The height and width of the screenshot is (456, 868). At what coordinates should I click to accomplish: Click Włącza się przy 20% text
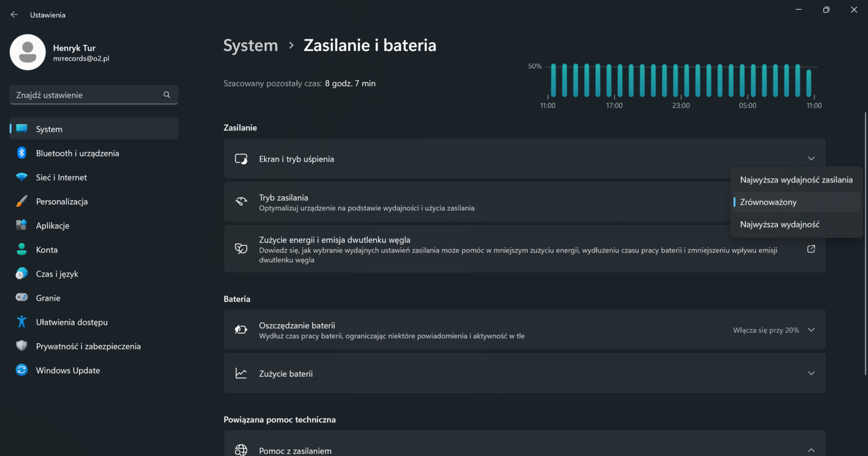click(x=766, y=330)
